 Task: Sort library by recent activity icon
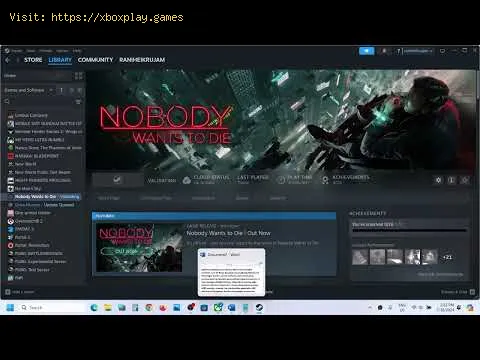71,90
